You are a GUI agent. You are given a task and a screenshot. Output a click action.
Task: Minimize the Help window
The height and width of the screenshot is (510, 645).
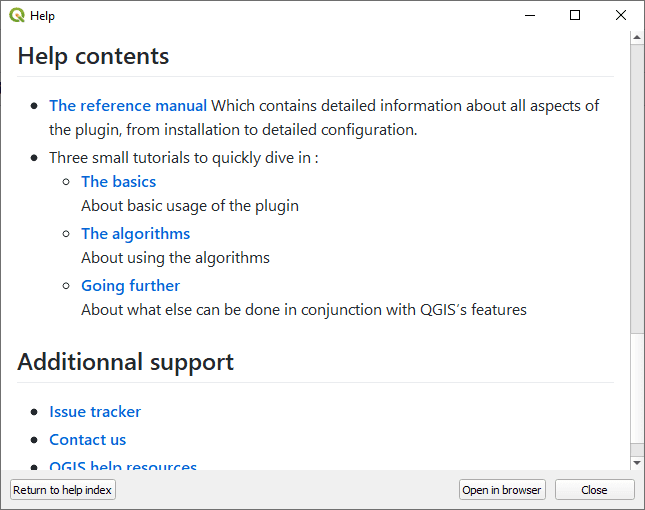pos(529,16)
